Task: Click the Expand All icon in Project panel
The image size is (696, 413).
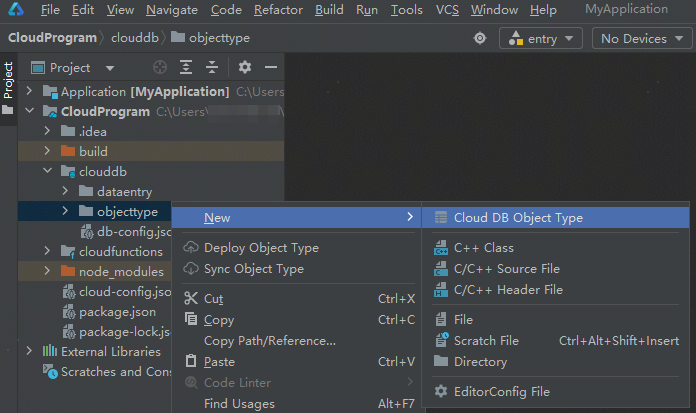Action: point(186,68)
